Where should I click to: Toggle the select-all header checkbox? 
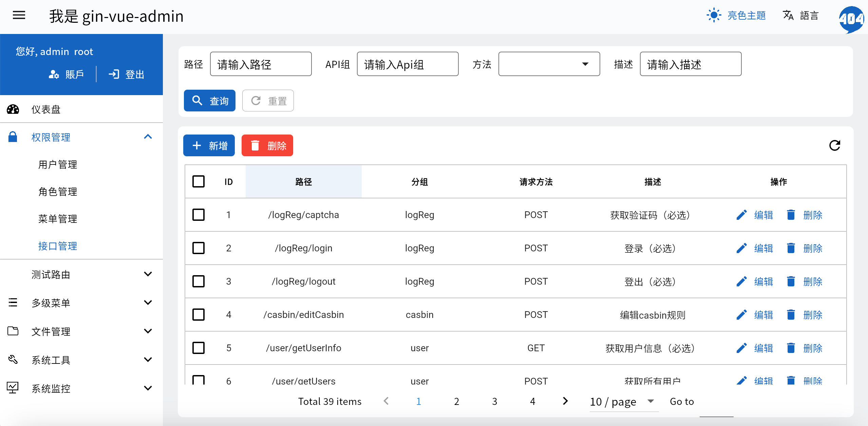click(199, 182)
